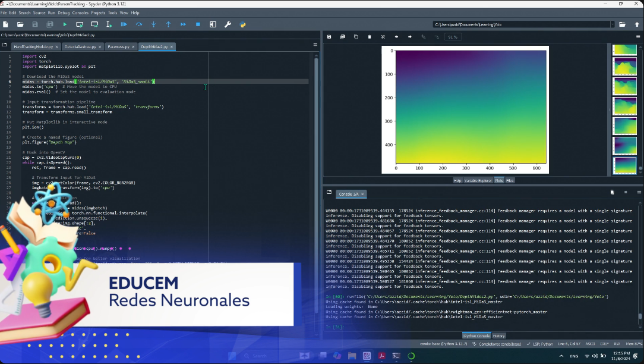Remove all plots with the X icon
Screen dimensions: 644x364
point(383,37)
